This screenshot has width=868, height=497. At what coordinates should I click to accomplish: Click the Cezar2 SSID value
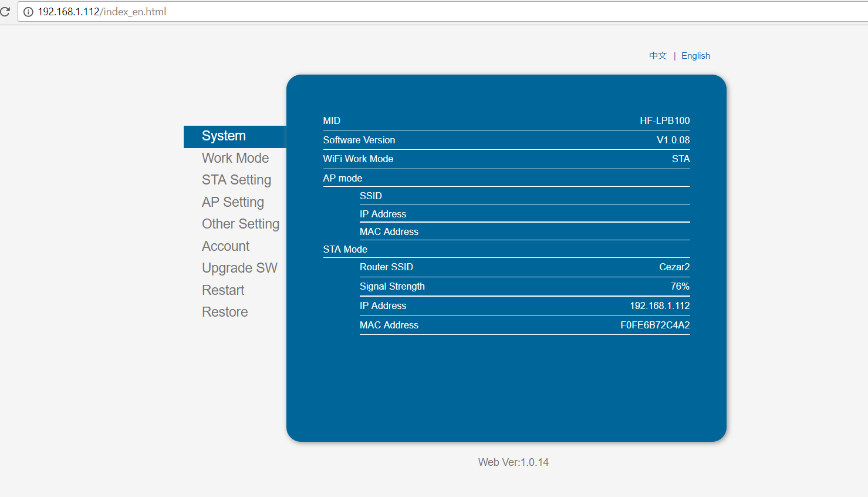tap(674, 267)
